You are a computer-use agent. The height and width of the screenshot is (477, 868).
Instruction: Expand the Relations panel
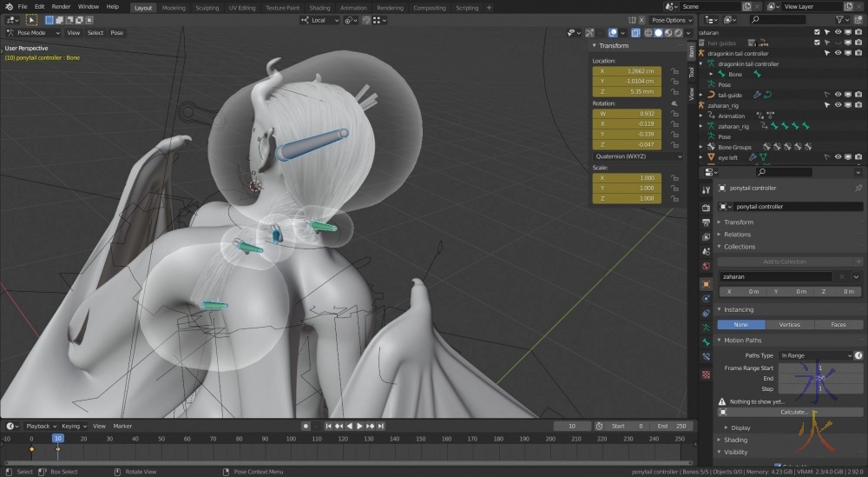pyautogui.click(x=738, y=235)
